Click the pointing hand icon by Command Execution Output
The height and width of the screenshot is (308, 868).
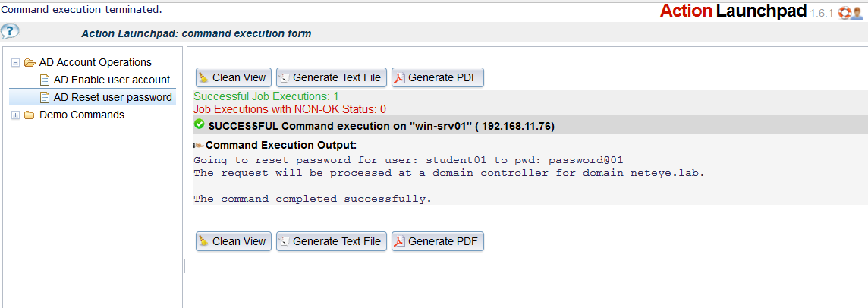coord(200,145)
